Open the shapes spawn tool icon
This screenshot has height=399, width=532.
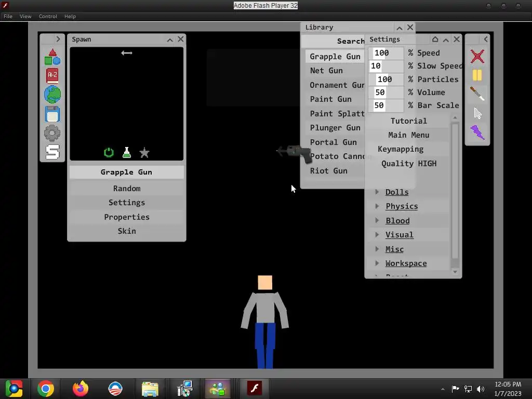(52, 57)
